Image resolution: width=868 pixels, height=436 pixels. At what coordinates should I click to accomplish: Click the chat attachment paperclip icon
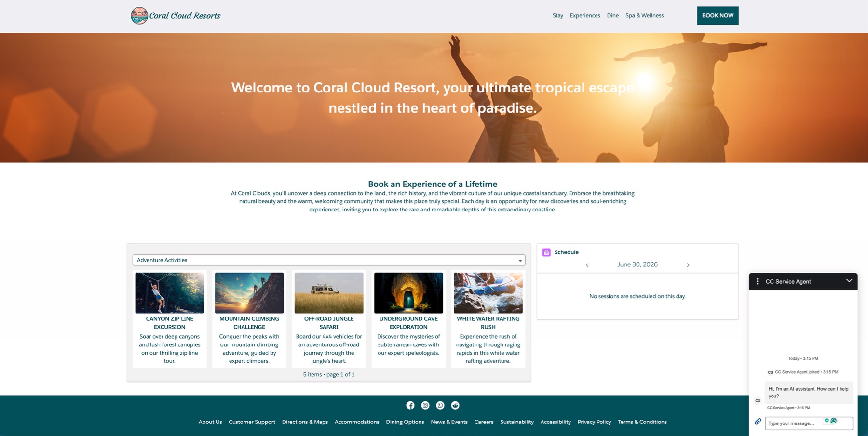point(758,422)
